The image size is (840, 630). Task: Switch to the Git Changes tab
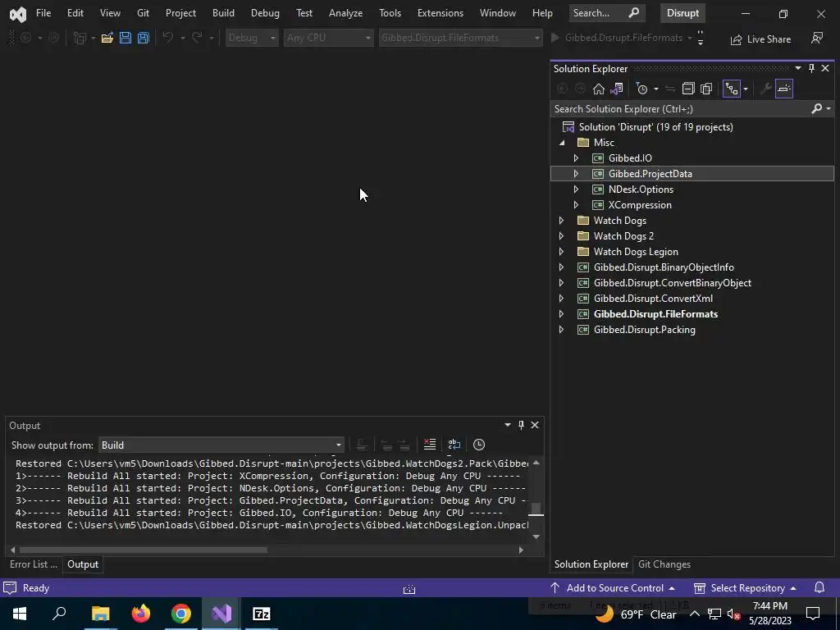[664, 564]
